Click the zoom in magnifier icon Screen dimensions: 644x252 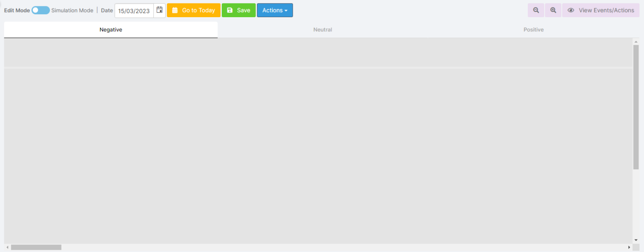coord(553,10)
